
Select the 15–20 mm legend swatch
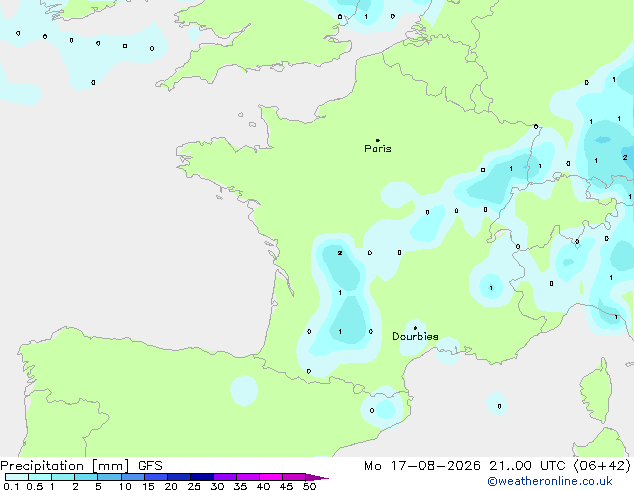coord(156,477)
